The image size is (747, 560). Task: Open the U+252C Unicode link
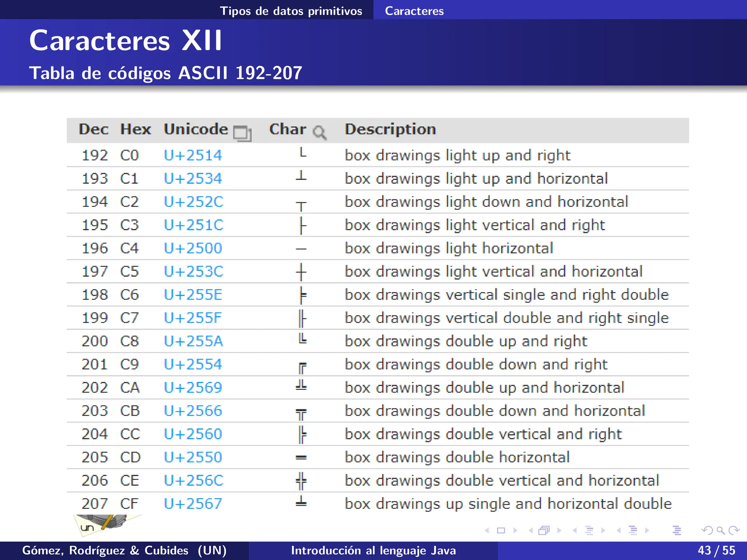click(x=194, y=202)
